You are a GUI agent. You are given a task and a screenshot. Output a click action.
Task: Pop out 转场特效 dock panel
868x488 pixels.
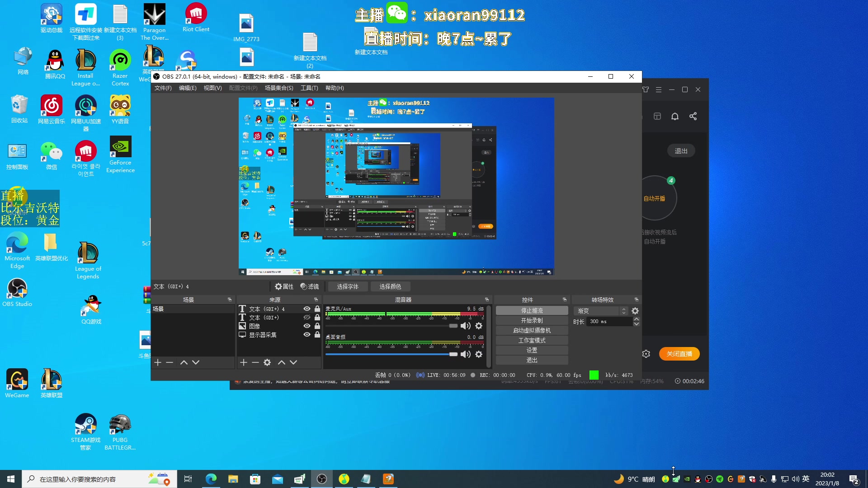click(x=637, y=300)
